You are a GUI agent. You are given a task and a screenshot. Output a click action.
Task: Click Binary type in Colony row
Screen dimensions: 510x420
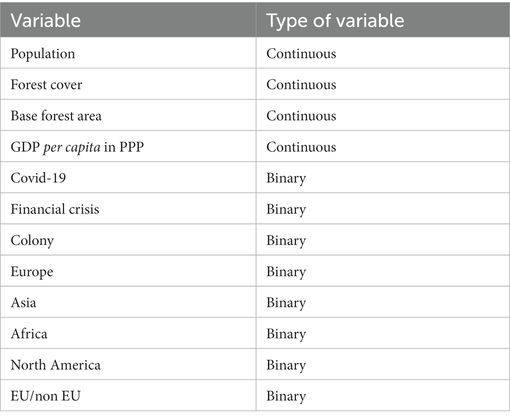pyautogui.click(x=286, y=241)
